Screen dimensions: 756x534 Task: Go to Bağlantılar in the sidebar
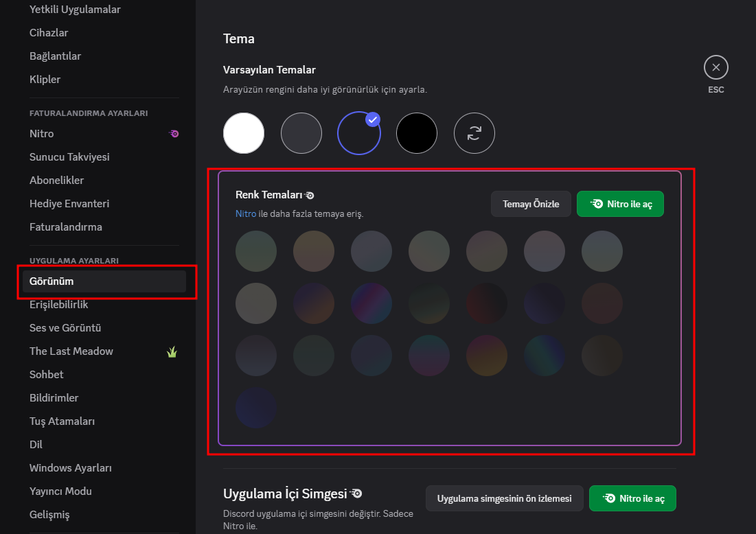[x=55, y=56]
